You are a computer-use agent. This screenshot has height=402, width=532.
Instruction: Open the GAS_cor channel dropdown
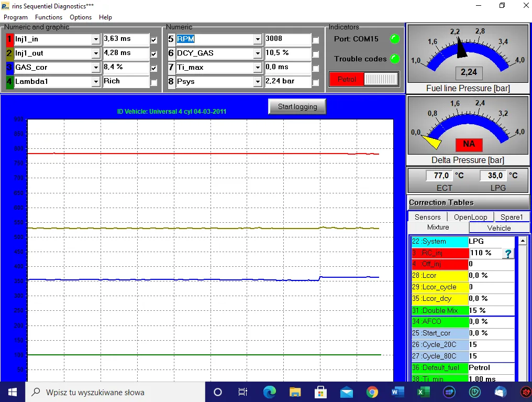pos(96,68)
